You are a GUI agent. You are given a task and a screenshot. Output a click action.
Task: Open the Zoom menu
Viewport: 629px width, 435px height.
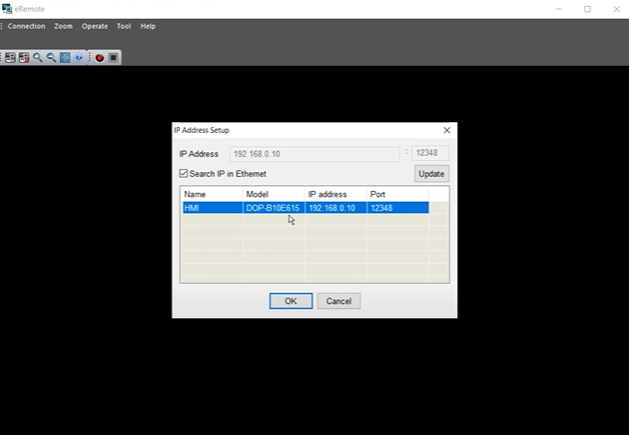[63, 26]
